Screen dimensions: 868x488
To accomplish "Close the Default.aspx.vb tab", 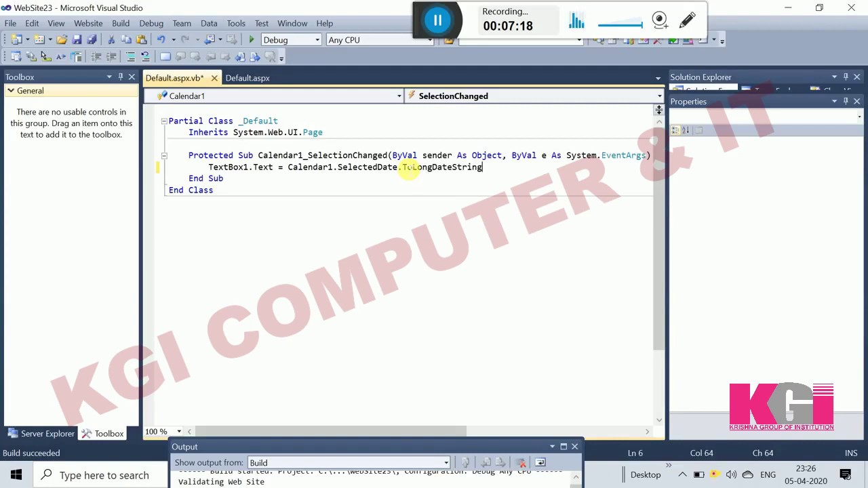I will (214, 78).
